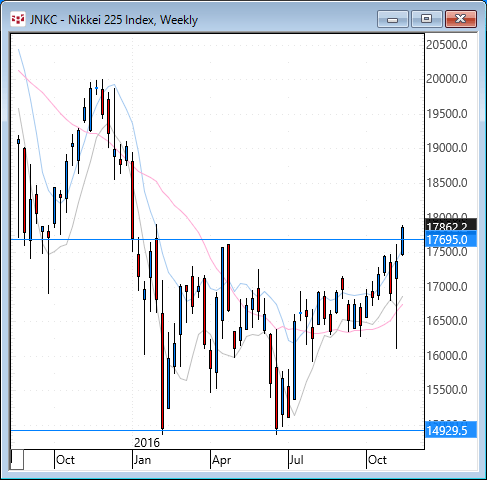Click the 19000.0 price axis label

click(447, 148)
